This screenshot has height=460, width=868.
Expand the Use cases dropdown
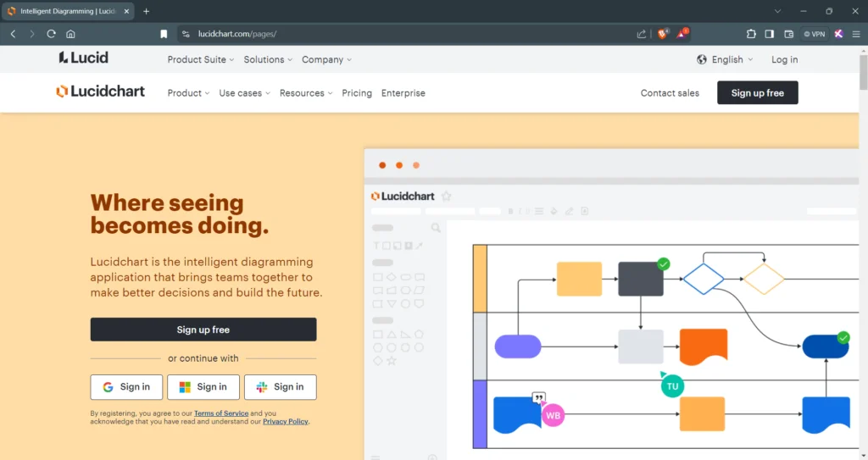244,93
